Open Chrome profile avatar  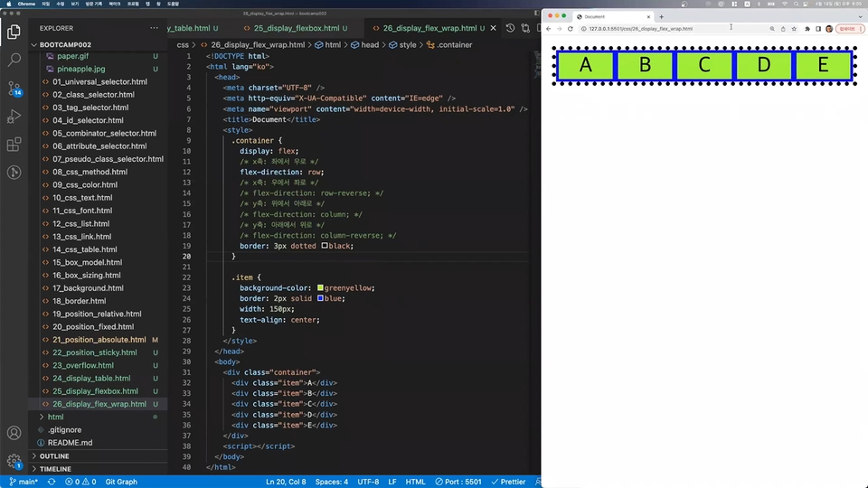pyautogui.click(x=829, y=29)
